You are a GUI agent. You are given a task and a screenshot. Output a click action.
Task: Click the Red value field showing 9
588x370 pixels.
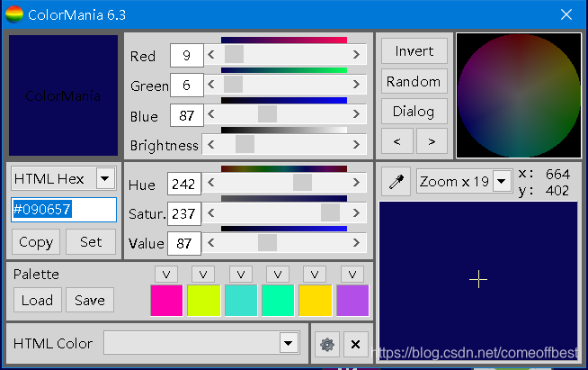(187, 55)
